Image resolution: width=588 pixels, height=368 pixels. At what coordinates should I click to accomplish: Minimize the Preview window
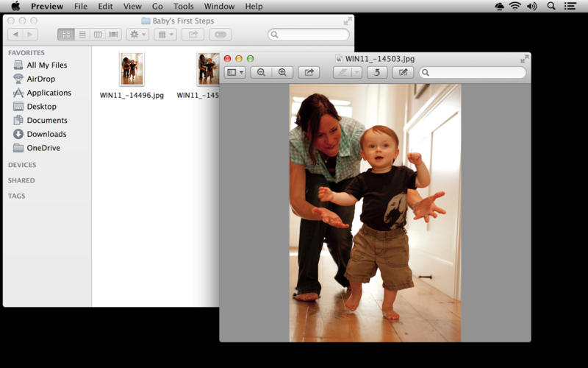[239, 59]
